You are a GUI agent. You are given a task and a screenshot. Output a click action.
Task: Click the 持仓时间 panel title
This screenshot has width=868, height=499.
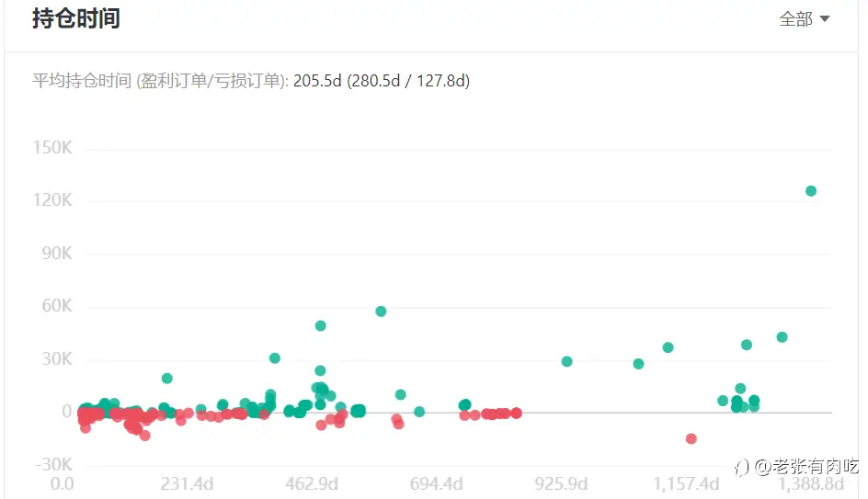75,18
